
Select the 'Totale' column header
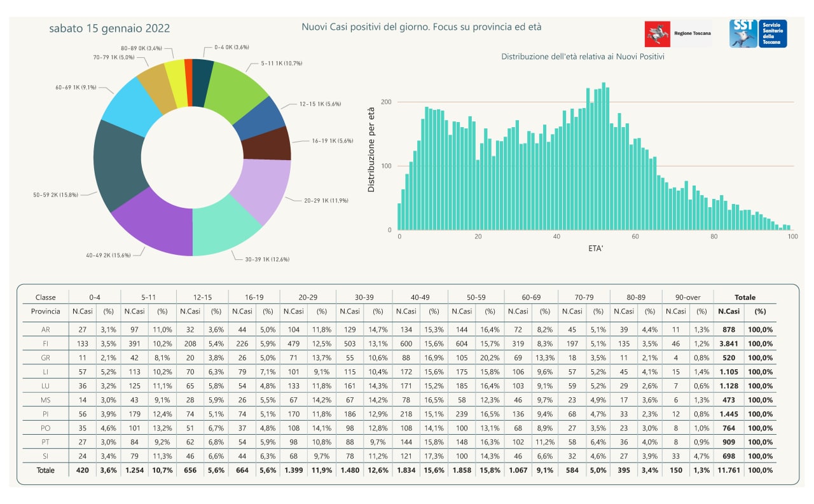[x=745, y=297]
